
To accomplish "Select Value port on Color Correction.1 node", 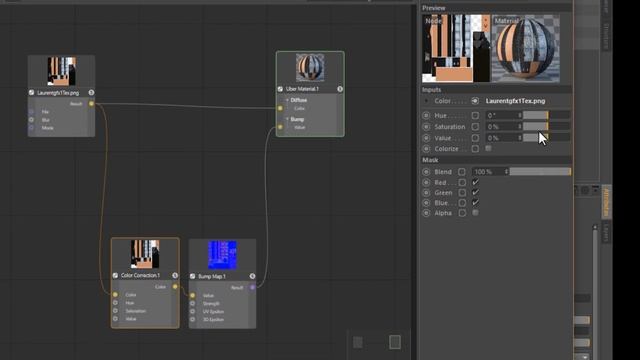I will pyautogui.click(x=115, y=319).
